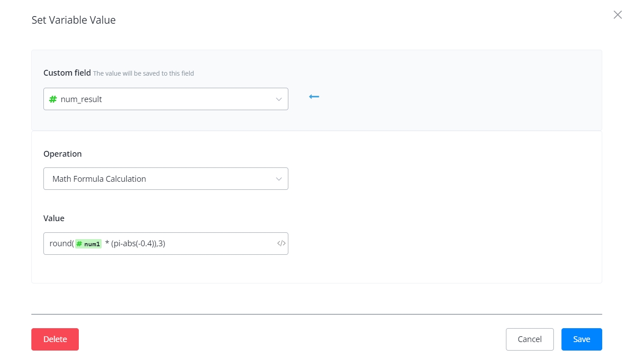Click the Set Variable Value title
This screenshot has width=634, height=364.
pos(73,20)
